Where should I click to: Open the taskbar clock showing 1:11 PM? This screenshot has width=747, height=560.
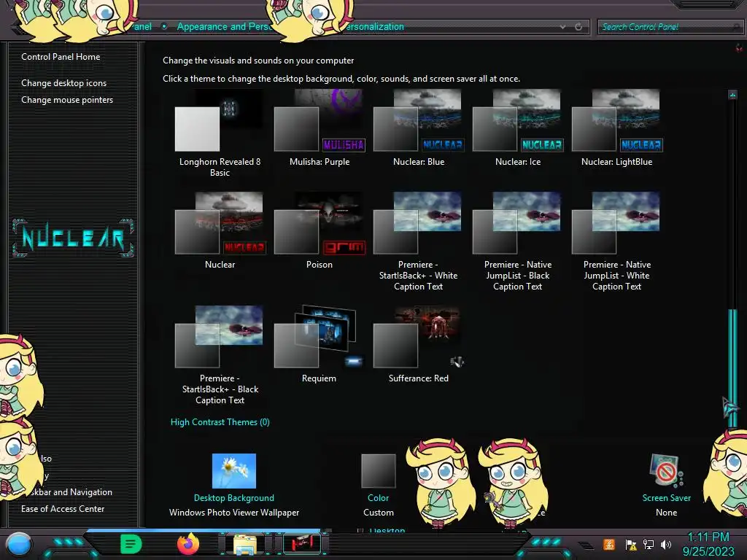pos(708,544)
